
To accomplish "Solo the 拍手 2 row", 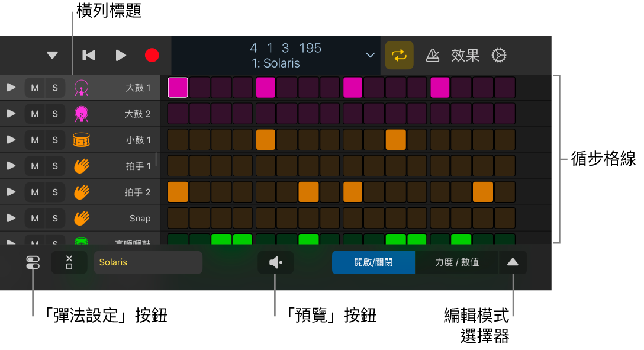I will click(55, 192).
